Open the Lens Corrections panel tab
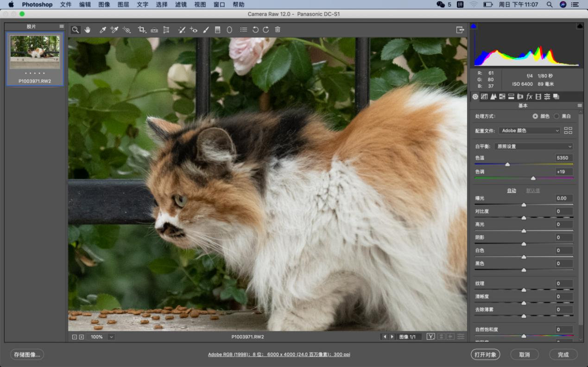This screenshot has height=367, width=588. point(520,97)
